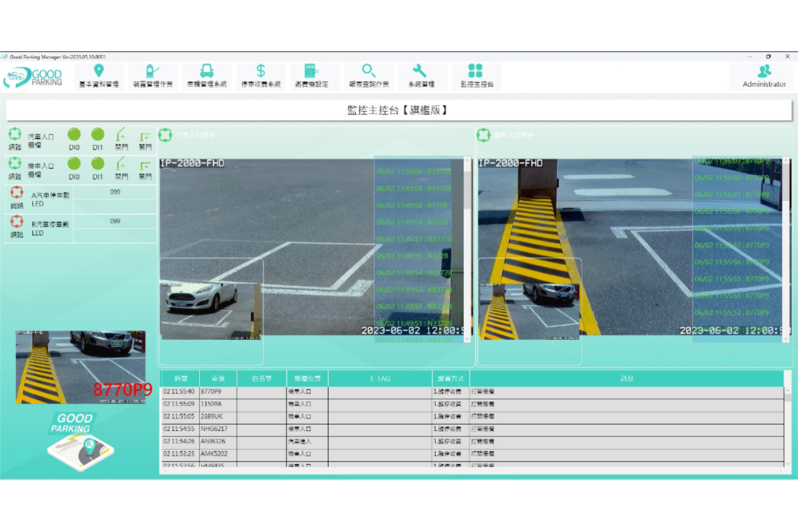Screen dimensions: 798x532
Task: Sort by 時間 column header
Action: (x=180, y=379)
